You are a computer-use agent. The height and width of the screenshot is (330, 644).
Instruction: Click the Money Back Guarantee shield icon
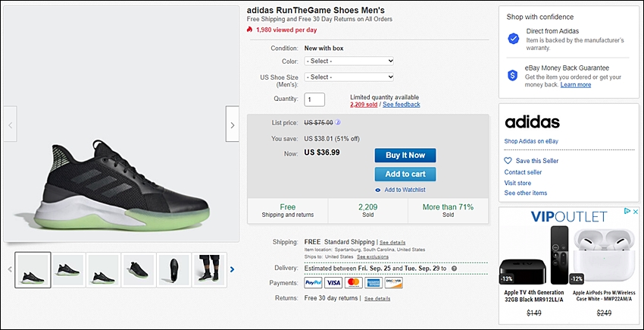(x=513, y=75)
